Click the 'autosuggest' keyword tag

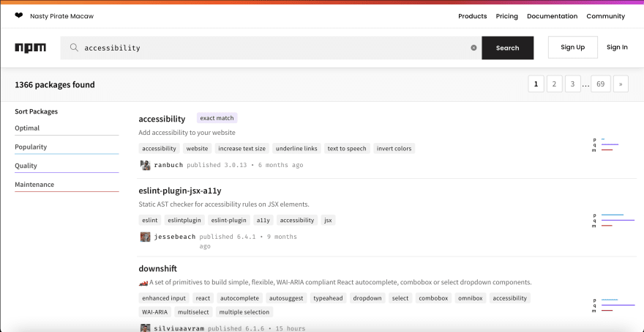pyautogui.click(x=286, y=298)
